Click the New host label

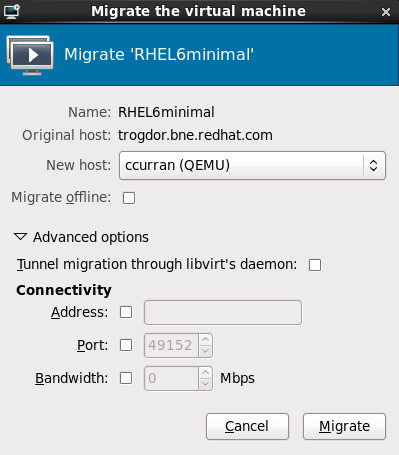click(78, 165)
